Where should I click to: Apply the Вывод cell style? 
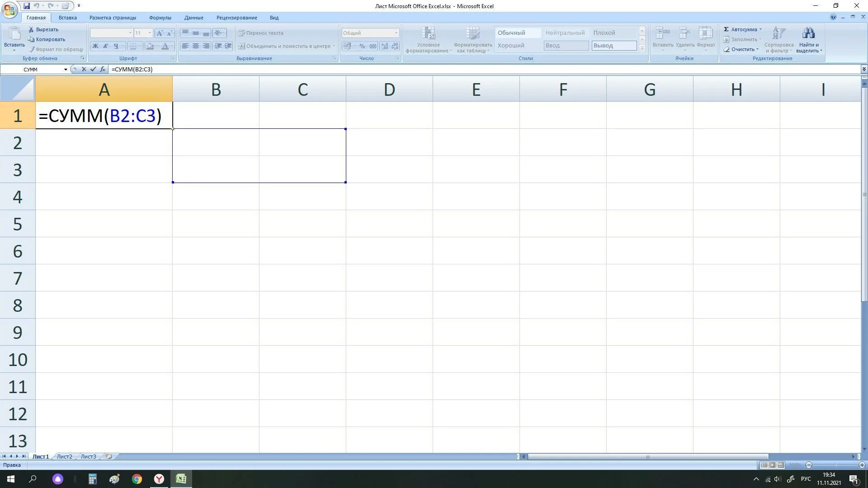pyautogui.click(x=614, y=46)
